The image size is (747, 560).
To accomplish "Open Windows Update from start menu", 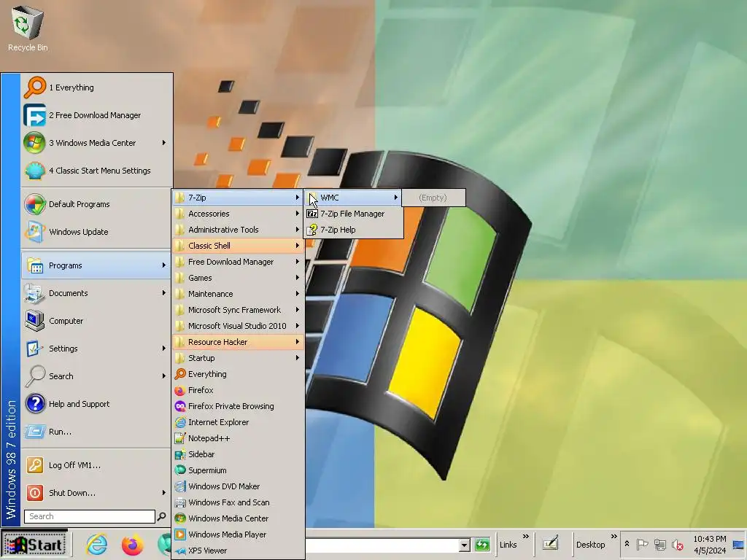I will point(97,232).
